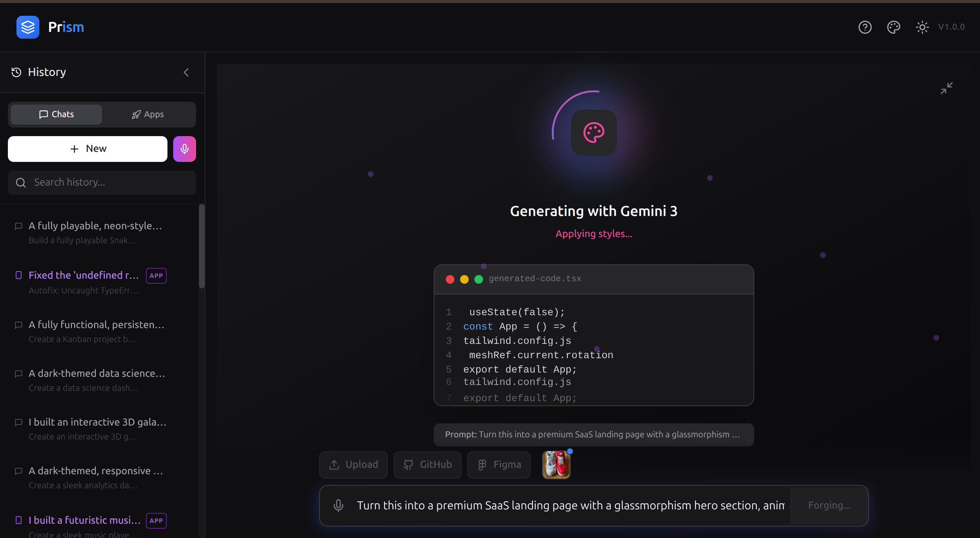The height and width of the screenshot is (538, 980).
Task: Collapse the History sidebar chevron
Action: pyautogui.click(x=186, y=72)
